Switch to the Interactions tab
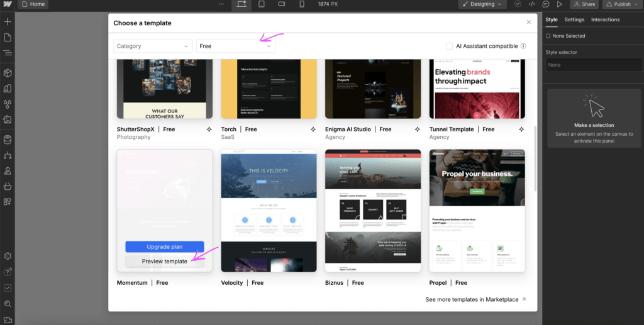This screenshot has height=325, width=644. 606,19
